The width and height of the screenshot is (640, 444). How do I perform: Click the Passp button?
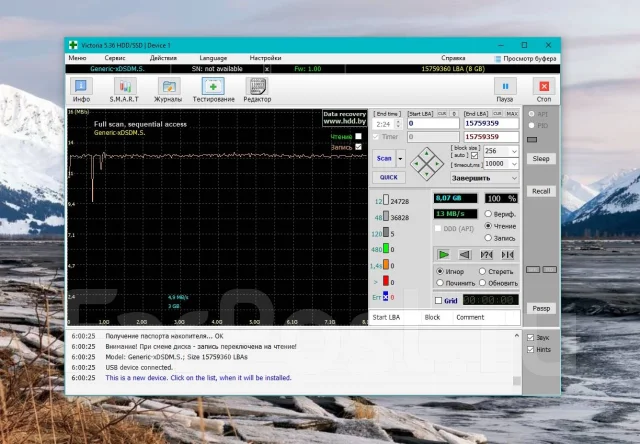point(541,309)
